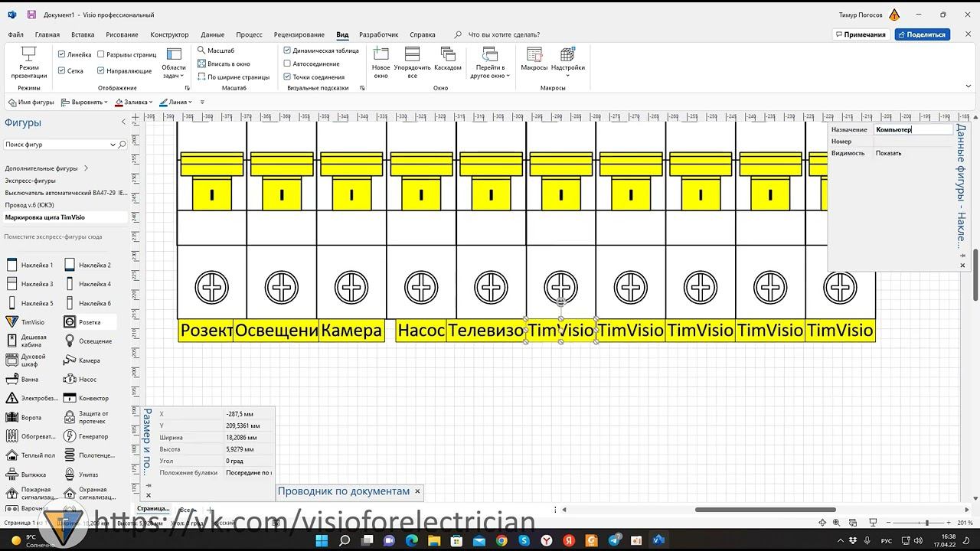
Task: Open the Области задач dropdown
Action: click(174, 63)
